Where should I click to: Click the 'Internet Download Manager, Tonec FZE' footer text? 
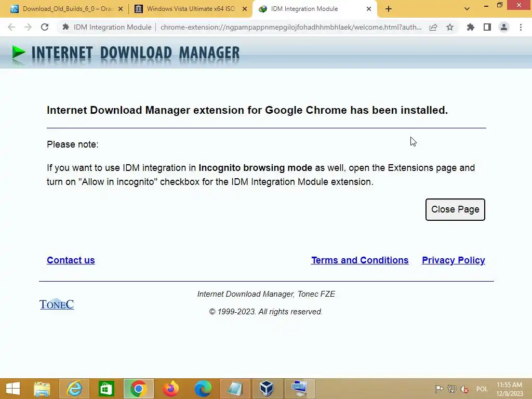266,294
